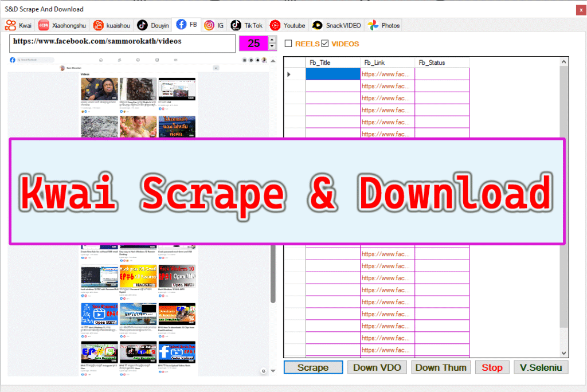The width and height of the screenshot is (587, 392).
Task: Click the highlighted blue Fb_Title cell
Action: [x=333, y=74]
